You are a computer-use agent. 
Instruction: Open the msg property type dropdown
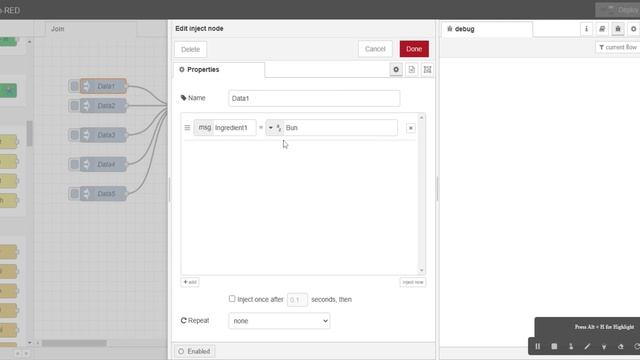point(204,128)
